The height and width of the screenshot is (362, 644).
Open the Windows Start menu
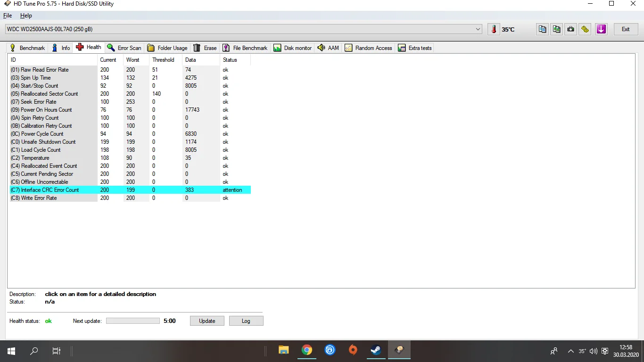[x=11, y=351]
